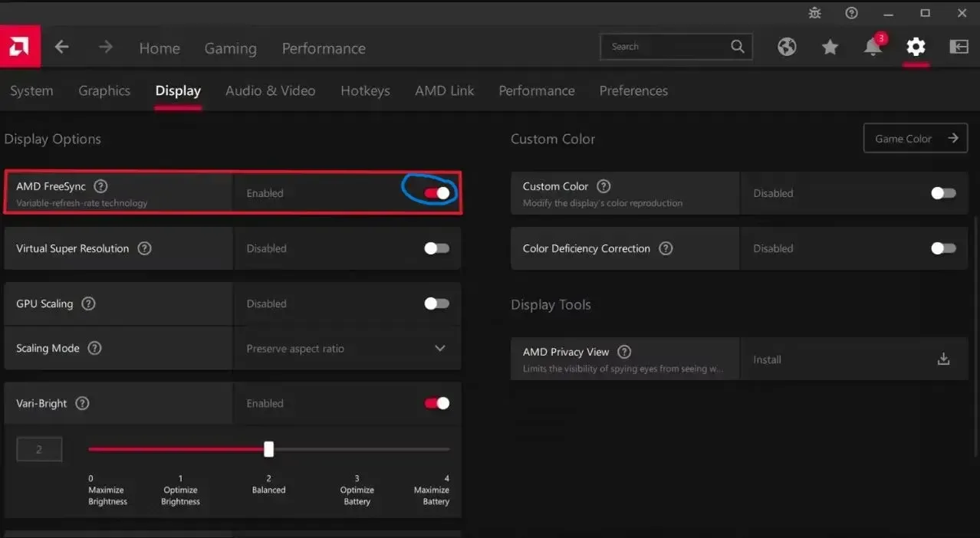Switch to the Graphics tab
Image resolution: width=980 pixels, height=538 pixels.
coord(104,90)
